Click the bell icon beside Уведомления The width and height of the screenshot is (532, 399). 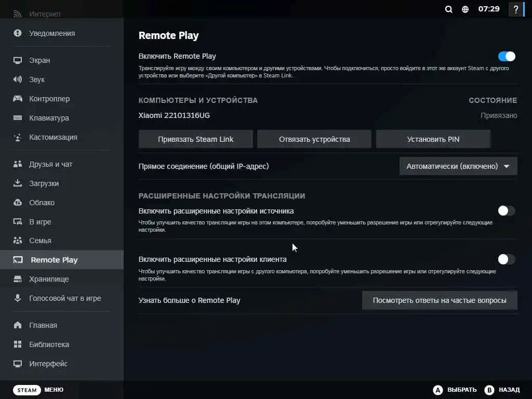click(x=18, y=33)
